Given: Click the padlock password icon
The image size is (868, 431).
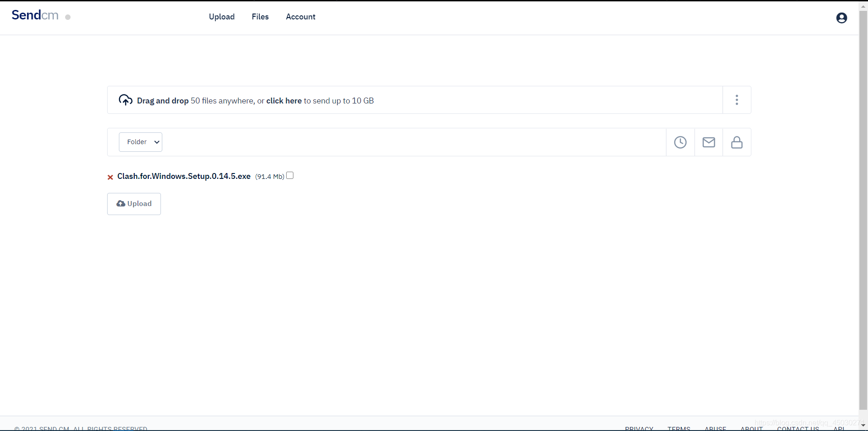Looking at the screenshot, I should [737, 142].
